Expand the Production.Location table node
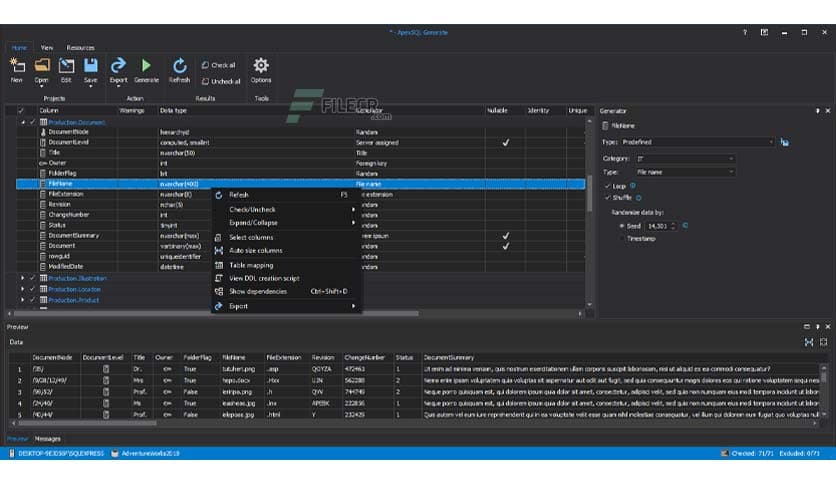The height and width of the screenshot is (484, 836). pos(22,289)
